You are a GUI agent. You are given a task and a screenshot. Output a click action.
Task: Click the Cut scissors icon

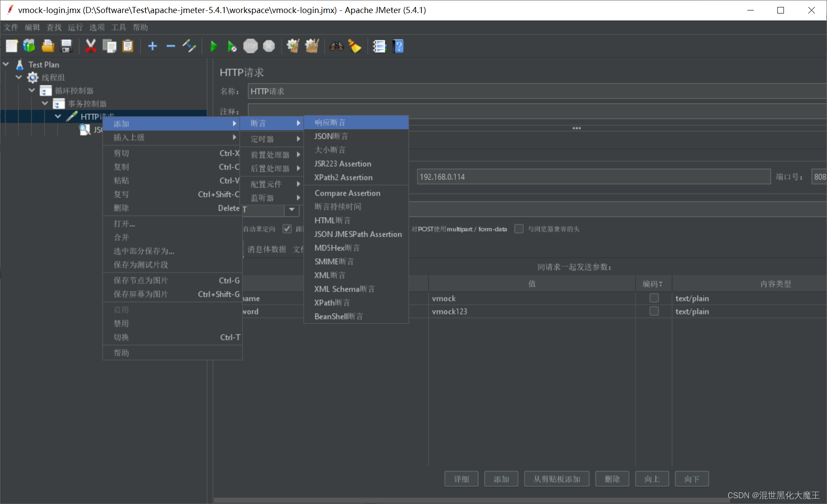pos(91,46)
